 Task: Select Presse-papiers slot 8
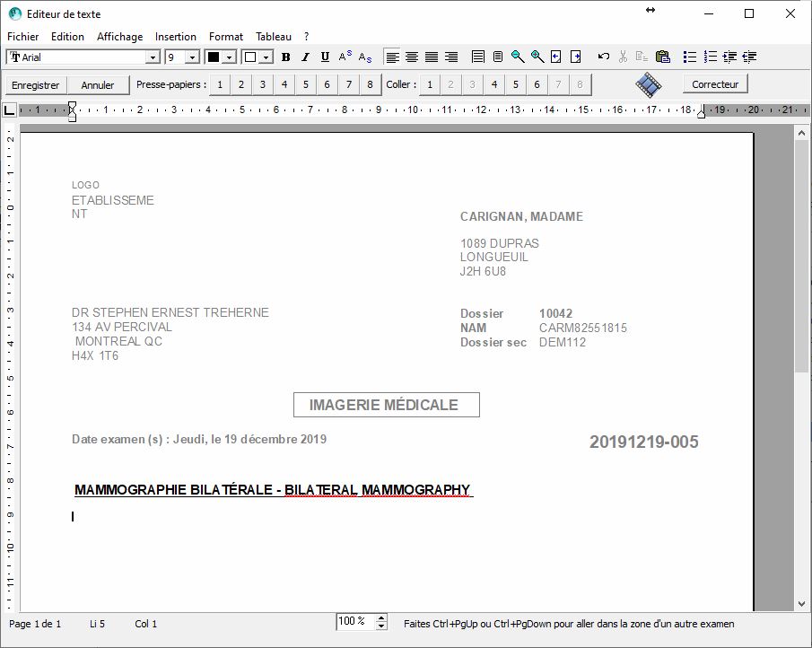pyautogui.click(x=370, y=85)
